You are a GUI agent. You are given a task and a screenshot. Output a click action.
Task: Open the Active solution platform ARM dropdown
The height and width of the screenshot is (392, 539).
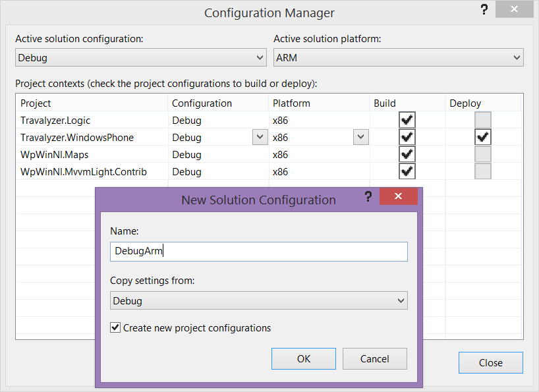pos(399,58)
